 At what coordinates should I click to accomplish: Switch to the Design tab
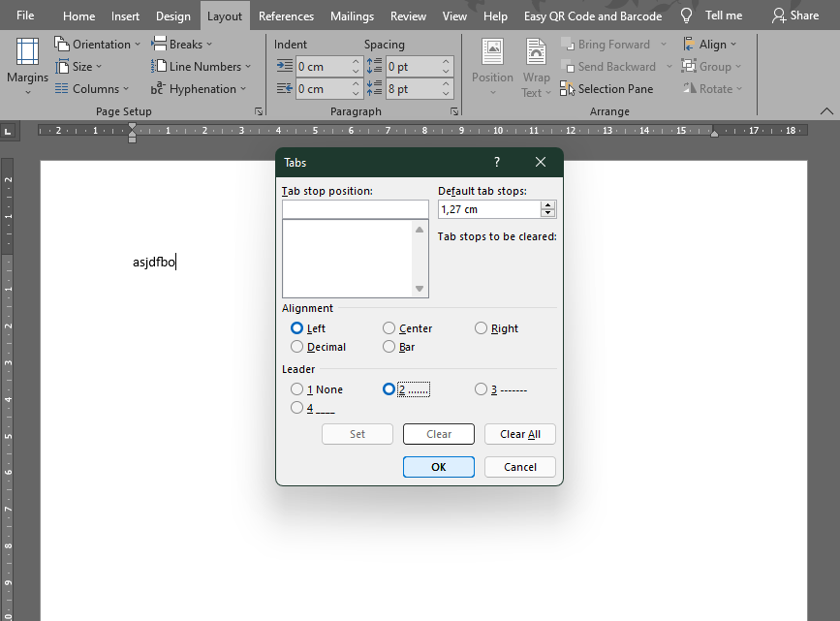tap(173, 16)
